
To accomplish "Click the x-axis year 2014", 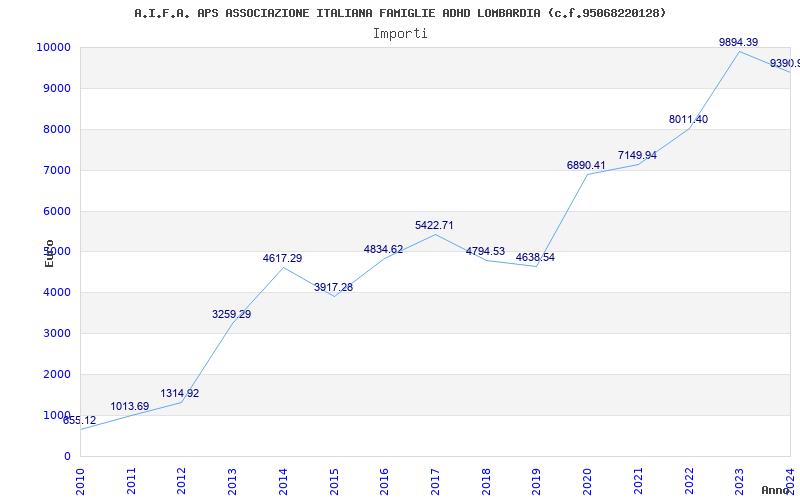I will coord(283,481).
